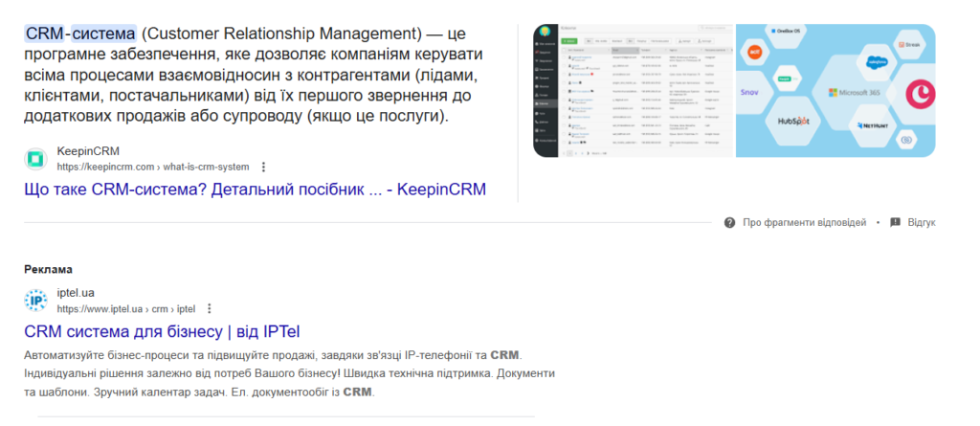Open 'Що таке CRM-система?' KeepinCRM result link
Viewport: 980px width, 426px height.
(x=255, y=190)
